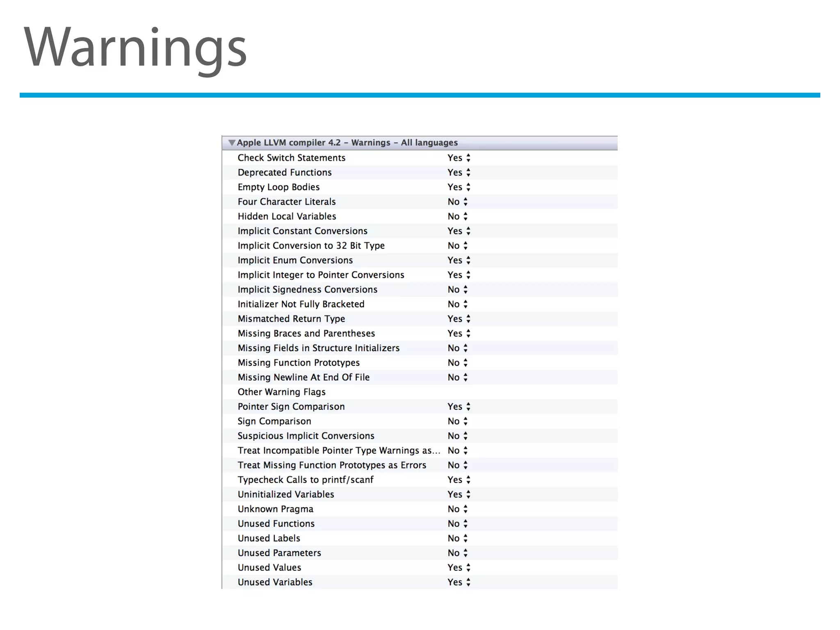Viewport: 840px width, 630px height.
Task: Change Unused Values Yes setting
Action: [459, 568]
